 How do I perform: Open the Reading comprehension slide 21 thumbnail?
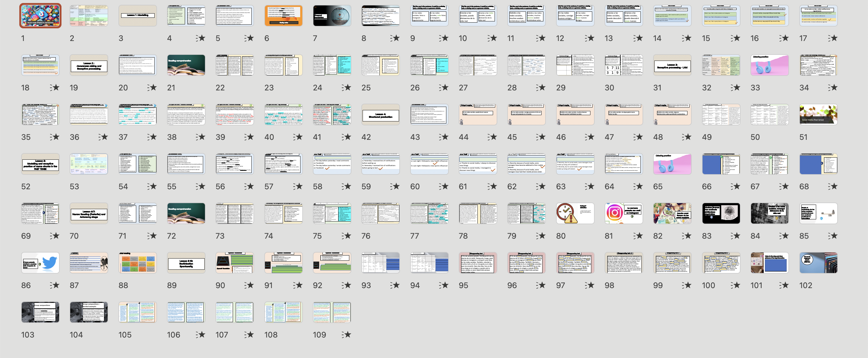[186, 65]
